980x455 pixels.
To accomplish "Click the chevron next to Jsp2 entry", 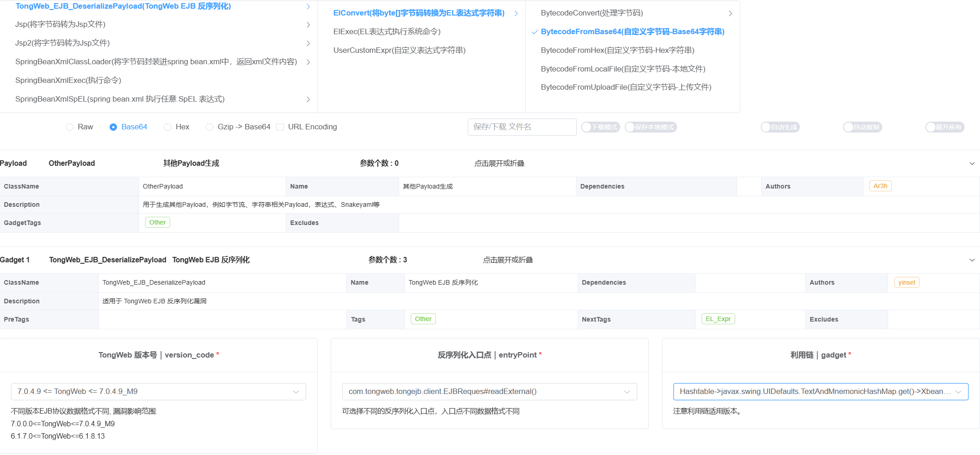I will 308,43.
